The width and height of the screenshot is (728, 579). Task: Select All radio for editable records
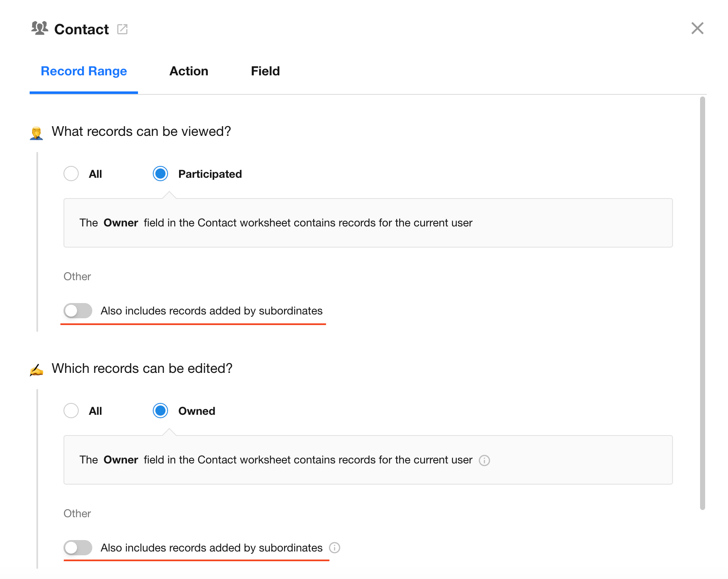[x=71, y=411]
